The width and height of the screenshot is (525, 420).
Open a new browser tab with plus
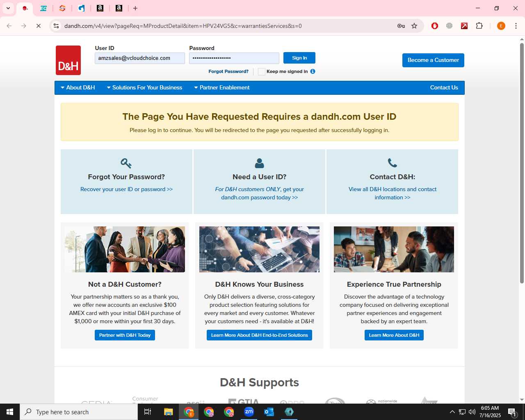coord(135,8)
